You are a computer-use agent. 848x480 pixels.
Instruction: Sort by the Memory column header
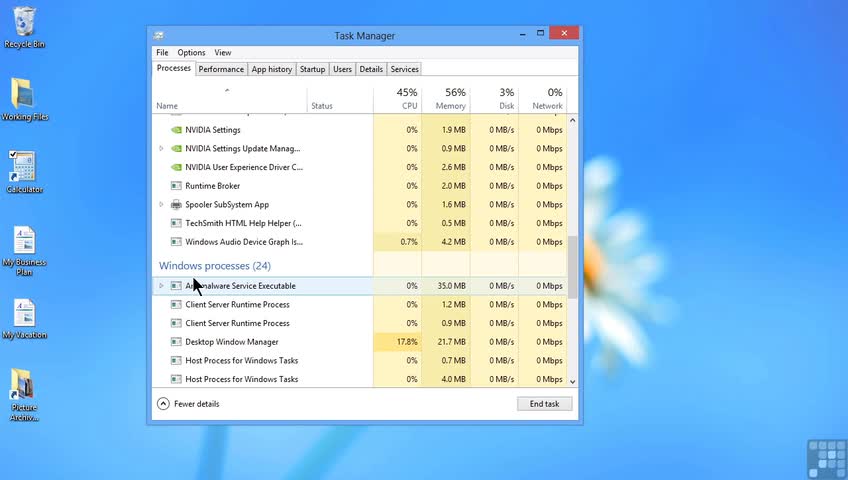(x=446, y=99)
